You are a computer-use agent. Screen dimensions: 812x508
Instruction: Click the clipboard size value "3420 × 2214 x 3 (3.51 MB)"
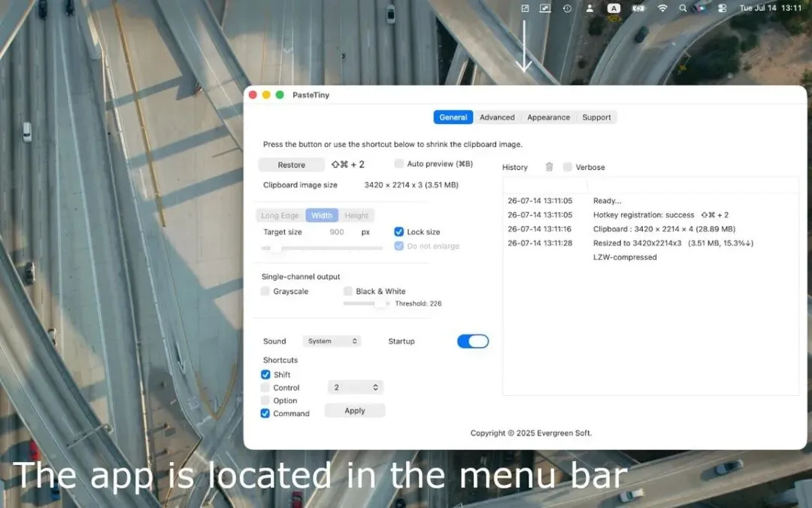click(411, 184)
